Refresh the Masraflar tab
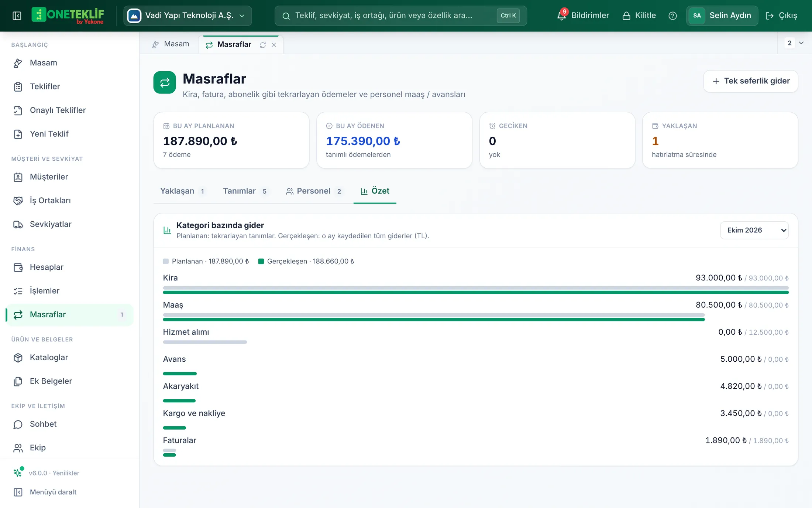This screenshot has width=812, height=508. pos(263,45)
